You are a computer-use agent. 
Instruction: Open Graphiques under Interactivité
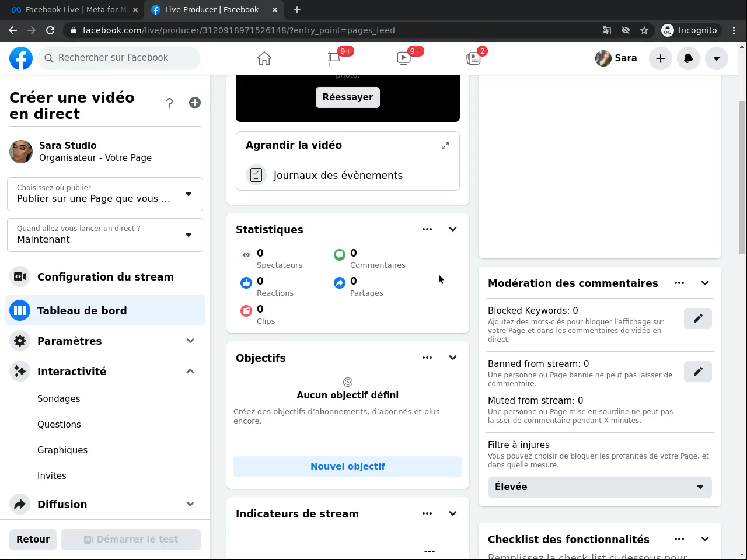click(62, 450)
